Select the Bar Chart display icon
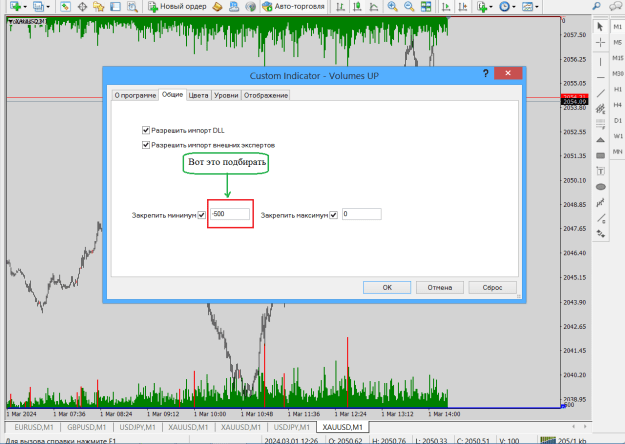This screenshot has width=625, height=444. [340, 6]
